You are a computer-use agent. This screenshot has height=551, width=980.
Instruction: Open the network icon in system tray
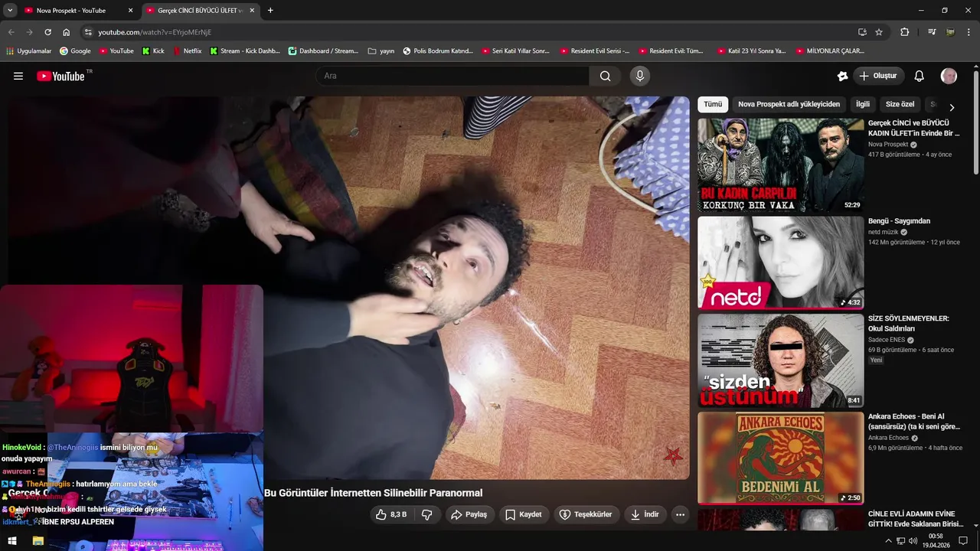[x=900, y=541]
